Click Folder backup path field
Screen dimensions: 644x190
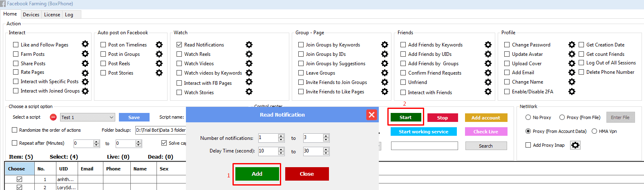[x=161, y=130]
